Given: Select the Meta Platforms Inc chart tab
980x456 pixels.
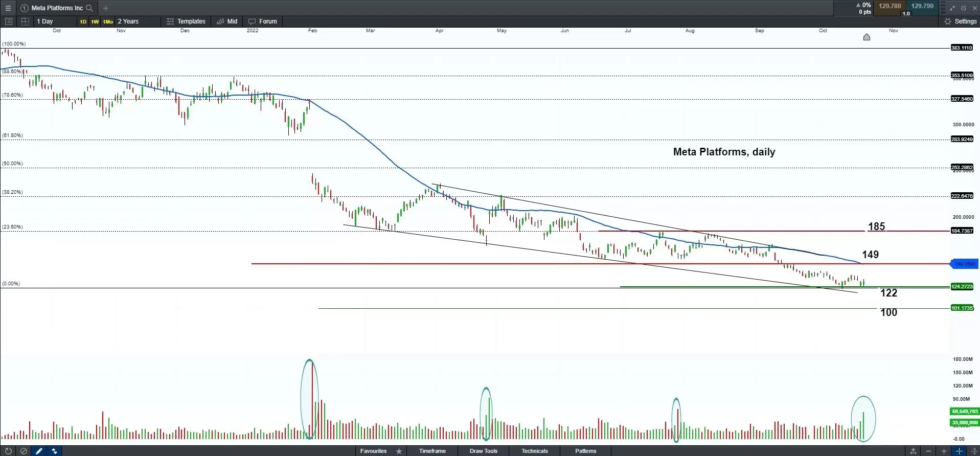Looking at the screenshot, I should coord(57,8).
